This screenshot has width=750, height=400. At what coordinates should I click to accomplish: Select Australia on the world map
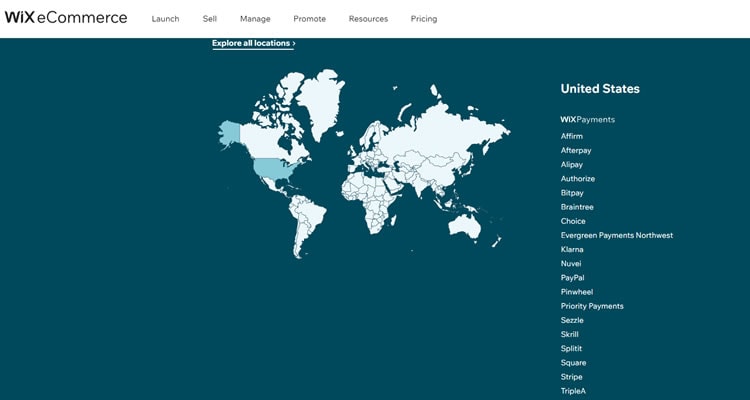(464, 227)
